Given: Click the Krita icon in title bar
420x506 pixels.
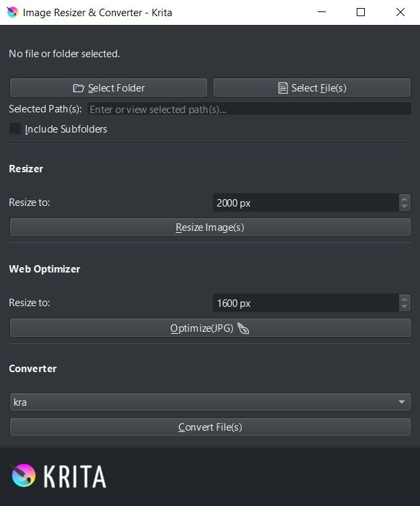Looking at the screenshot, I should click(x=12, y=12).
